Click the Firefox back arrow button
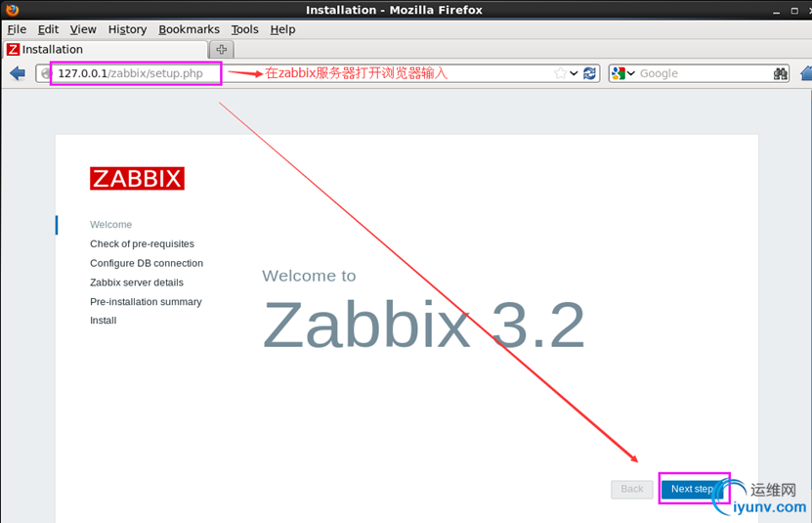 click(18, 73)
